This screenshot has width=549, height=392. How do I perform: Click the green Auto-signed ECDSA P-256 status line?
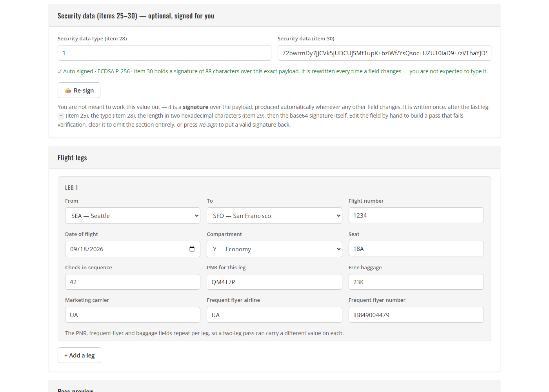(273, 71)
